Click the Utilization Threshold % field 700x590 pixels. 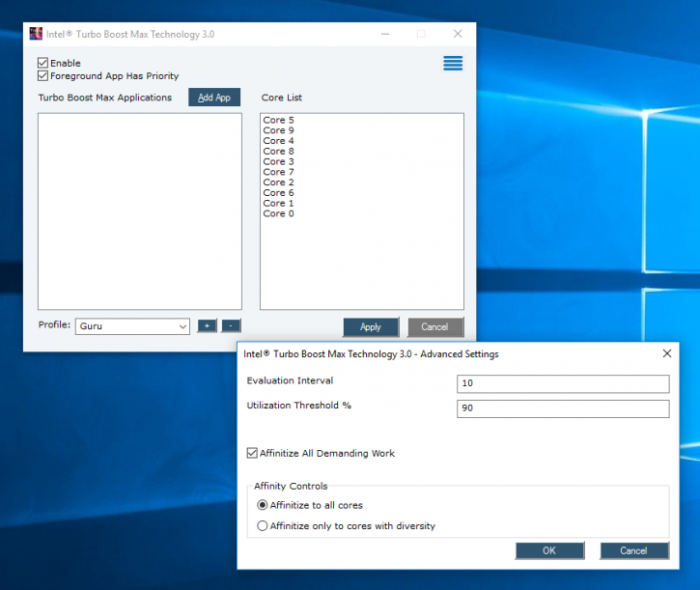coord(563,408)
